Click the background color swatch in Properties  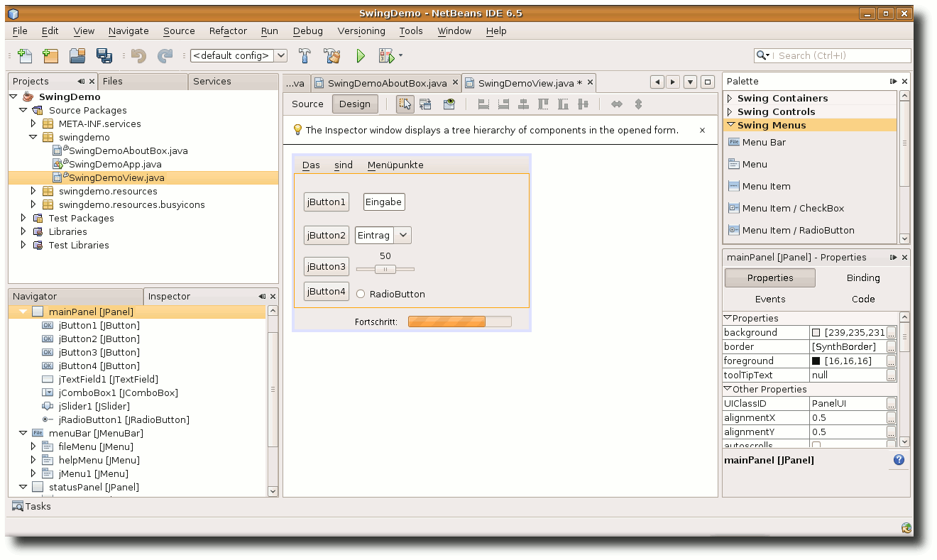[816, 332]
